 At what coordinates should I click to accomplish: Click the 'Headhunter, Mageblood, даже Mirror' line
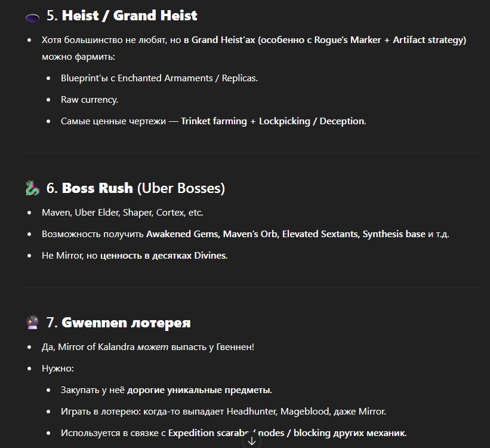click(306, 412)
